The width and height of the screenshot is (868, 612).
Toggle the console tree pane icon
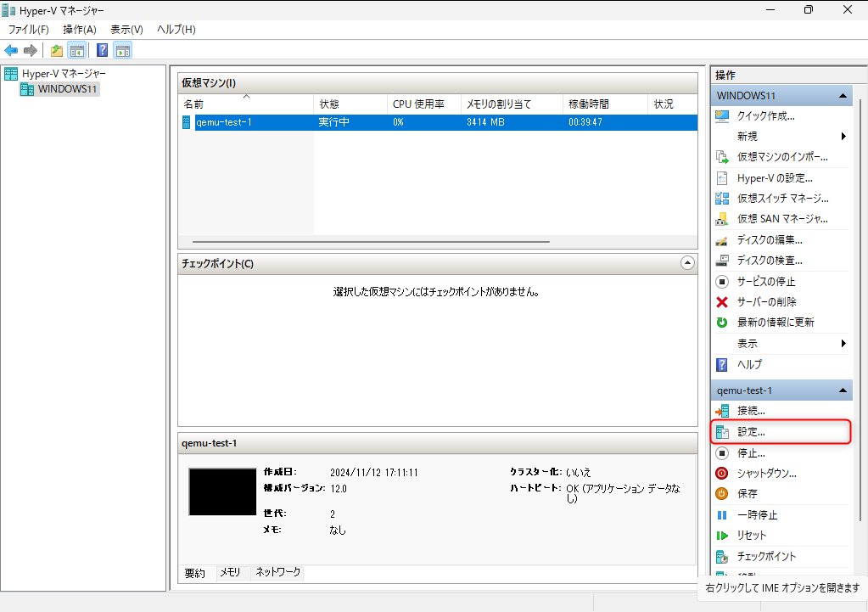click(x=77, y=50)
